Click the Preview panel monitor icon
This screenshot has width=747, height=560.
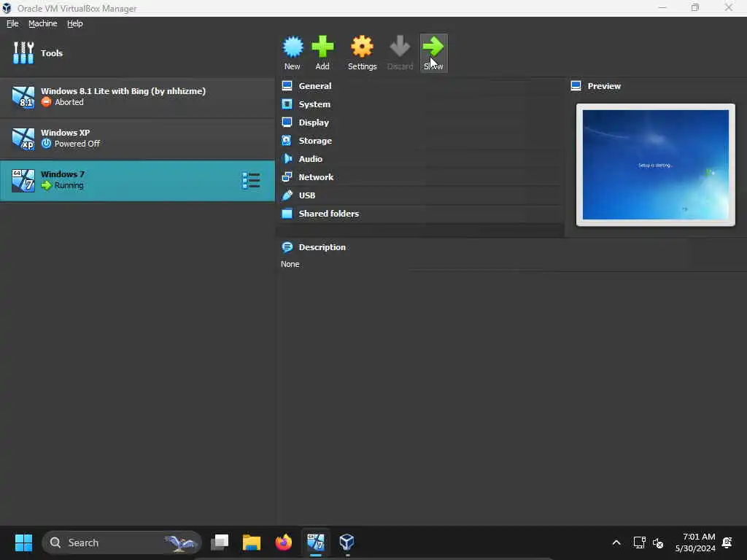[576, 86]
